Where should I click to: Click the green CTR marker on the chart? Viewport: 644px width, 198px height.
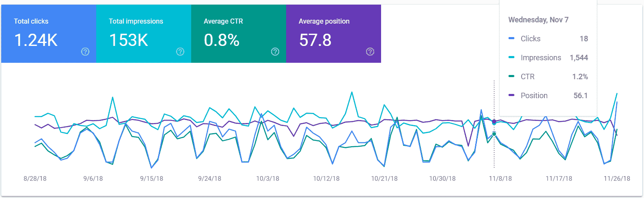point(494,134)
